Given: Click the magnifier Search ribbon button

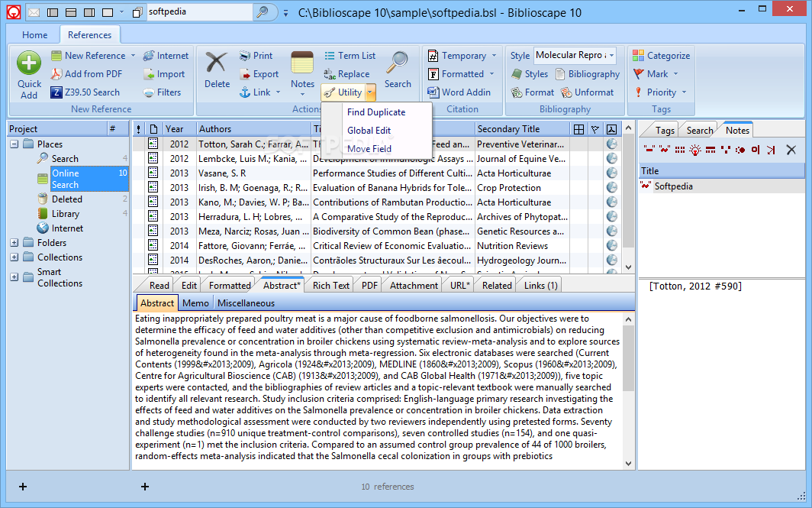Looking at the screenshot, I should click(398, 70).
